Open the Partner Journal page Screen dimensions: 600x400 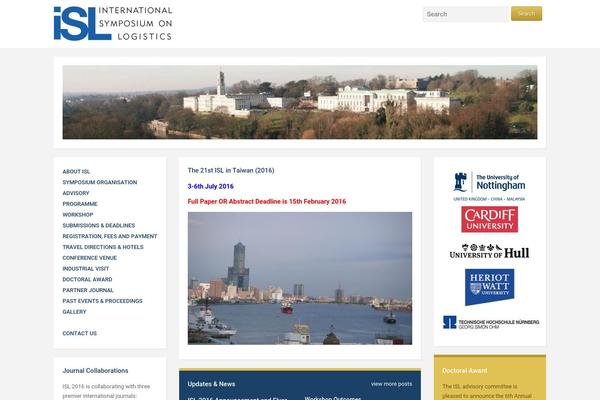[x=88, y=290]
